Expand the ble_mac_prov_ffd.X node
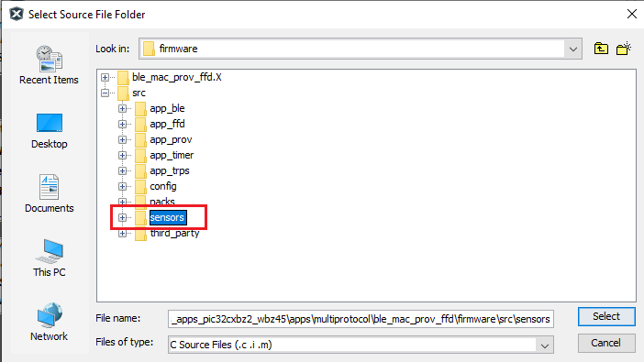The height and width of the screenshot is (362, 644). tap(105, 77)
